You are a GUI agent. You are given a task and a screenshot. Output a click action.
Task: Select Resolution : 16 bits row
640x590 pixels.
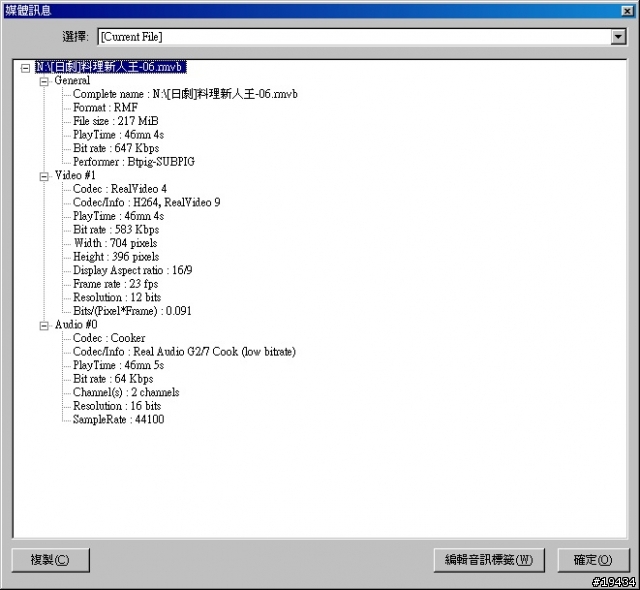tap(117, 406)
